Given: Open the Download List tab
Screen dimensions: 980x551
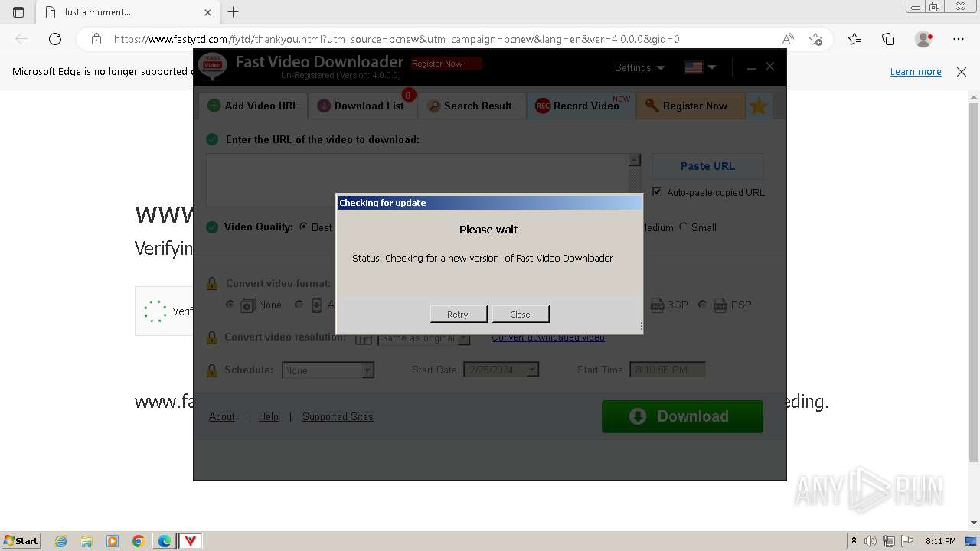Looking at the screenshot, I should [362, 106].
